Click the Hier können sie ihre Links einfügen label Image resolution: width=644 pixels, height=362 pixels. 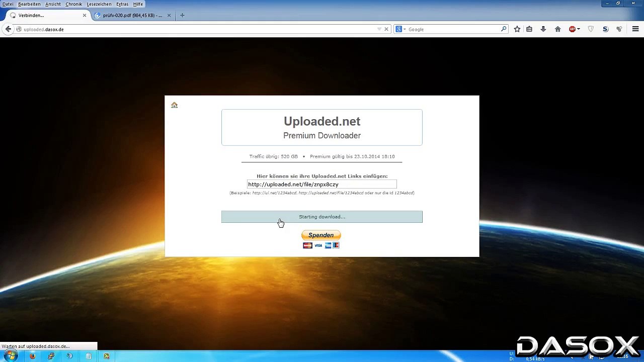pos(322,176)
